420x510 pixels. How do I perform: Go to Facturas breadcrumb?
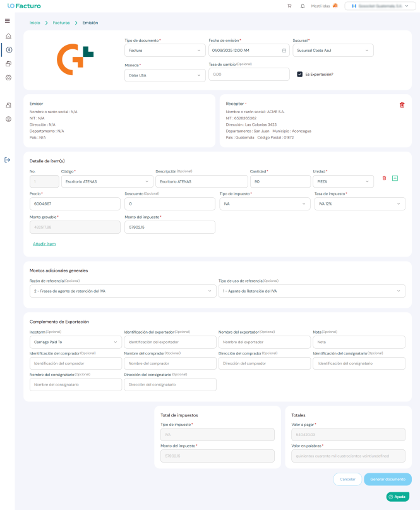tap(61, 23)
